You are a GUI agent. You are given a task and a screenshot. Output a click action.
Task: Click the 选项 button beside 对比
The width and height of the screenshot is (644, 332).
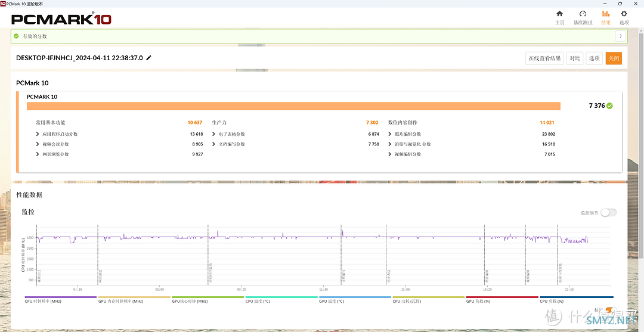click(594, 58)
